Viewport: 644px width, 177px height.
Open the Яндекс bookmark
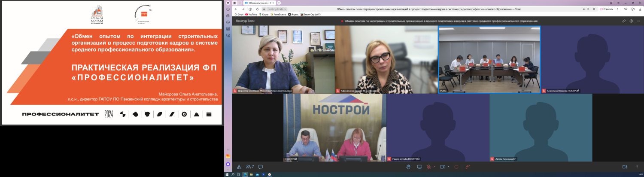point(293,14)
